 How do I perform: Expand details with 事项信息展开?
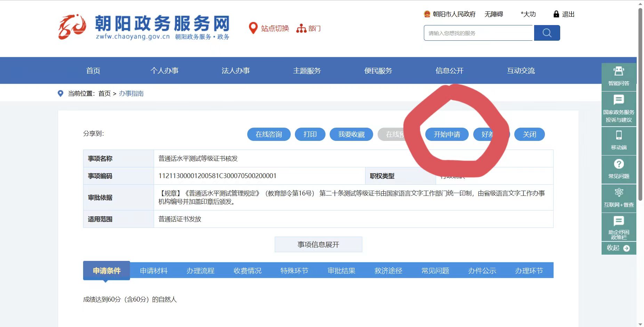318,245
